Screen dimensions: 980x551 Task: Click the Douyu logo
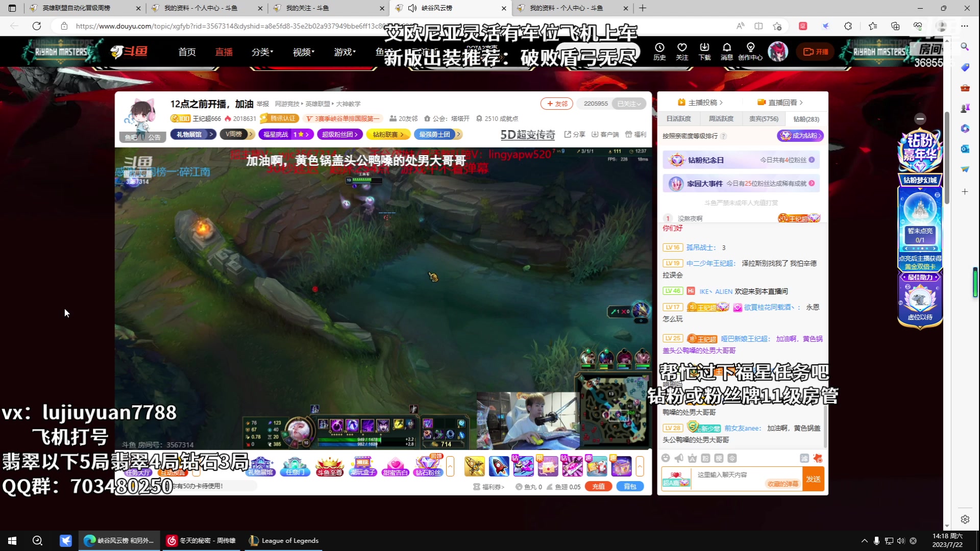point(129,52)
